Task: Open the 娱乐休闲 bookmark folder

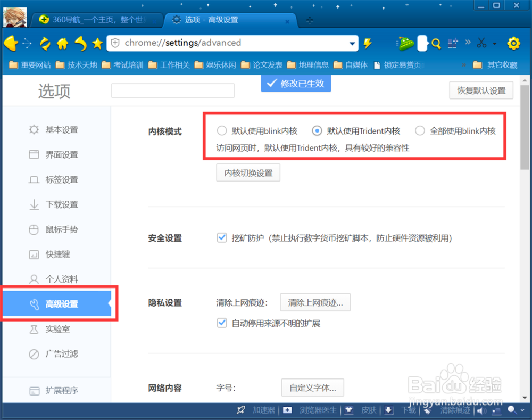Action: click(215, 65)
